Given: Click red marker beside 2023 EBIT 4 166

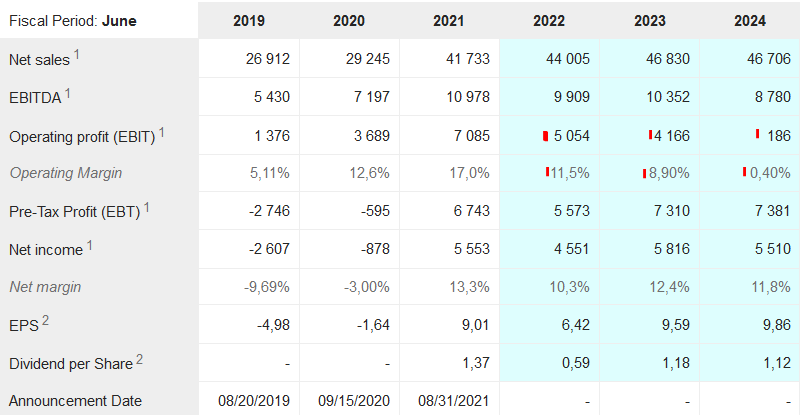Looking at the screenshot, I should pos(650,135).
